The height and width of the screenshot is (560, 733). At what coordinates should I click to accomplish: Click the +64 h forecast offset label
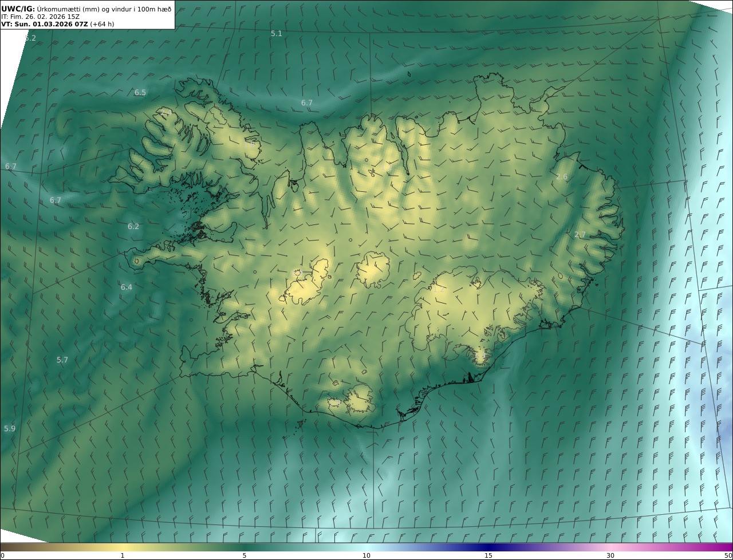pyautogui.click(x=102, y=24)
